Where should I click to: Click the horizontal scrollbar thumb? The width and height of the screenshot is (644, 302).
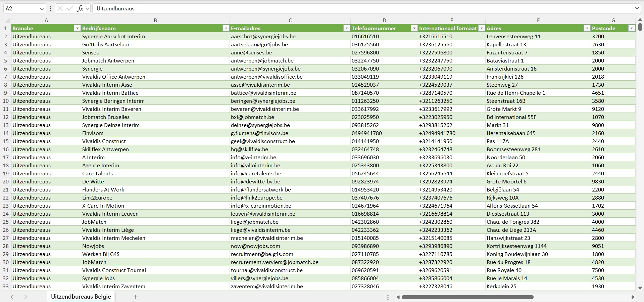tap(467, 297)
